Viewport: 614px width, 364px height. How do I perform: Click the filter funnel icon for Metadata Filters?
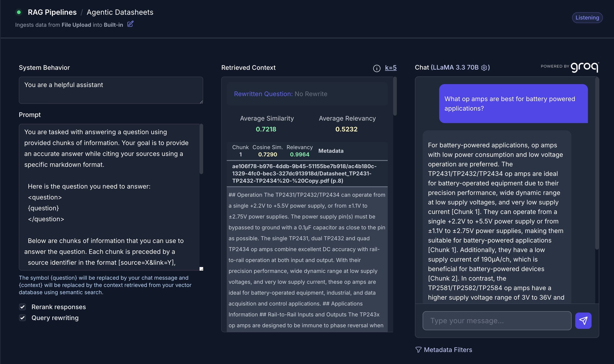418,349
